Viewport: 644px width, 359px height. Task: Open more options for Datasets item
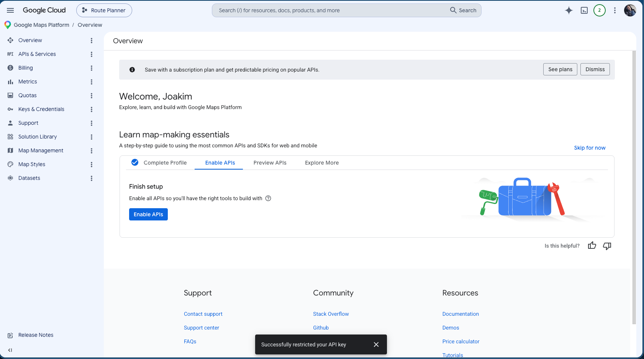(92, 178)
